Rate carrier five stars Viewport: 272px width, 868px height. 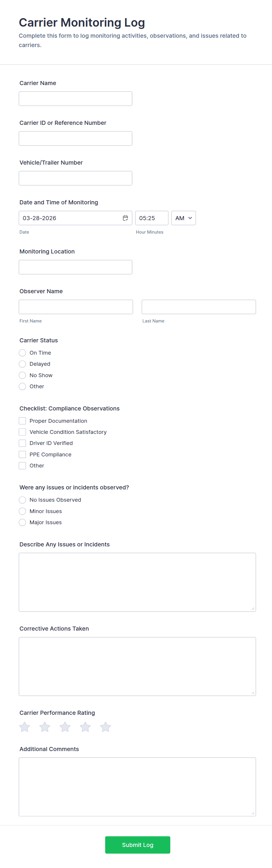[105, 727]
